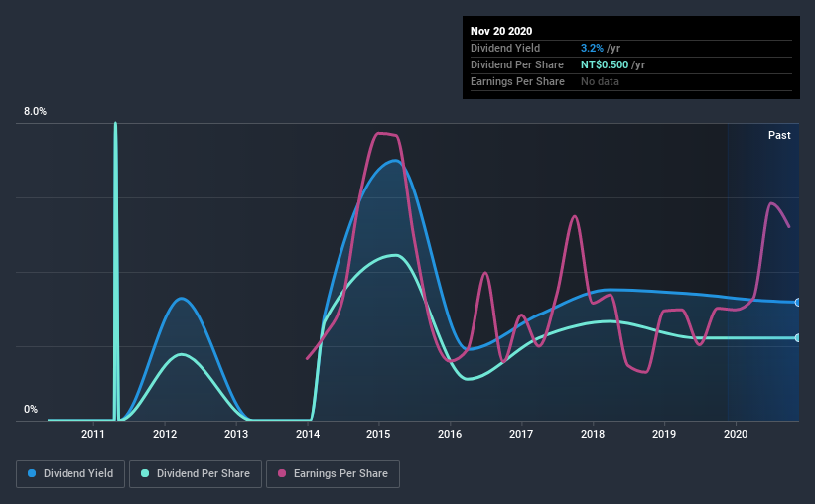This screenshot has width=815, height=504.
Task: Toggle the Dividend Per Share legend series
Action: (196, 474)
